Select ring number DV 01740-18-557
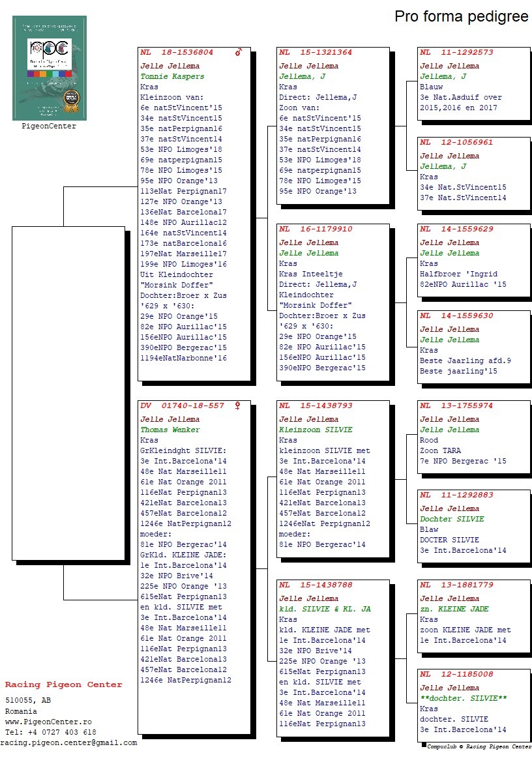This screenshot has height=764, width=532. (x=182, y=405)
